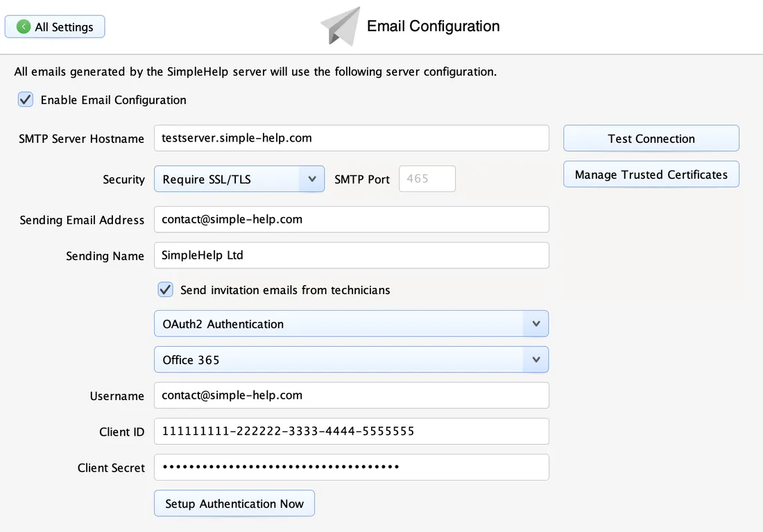Open Manage Trusted Certificates
This screenshot has height=532, width=763.
[651, 174]
